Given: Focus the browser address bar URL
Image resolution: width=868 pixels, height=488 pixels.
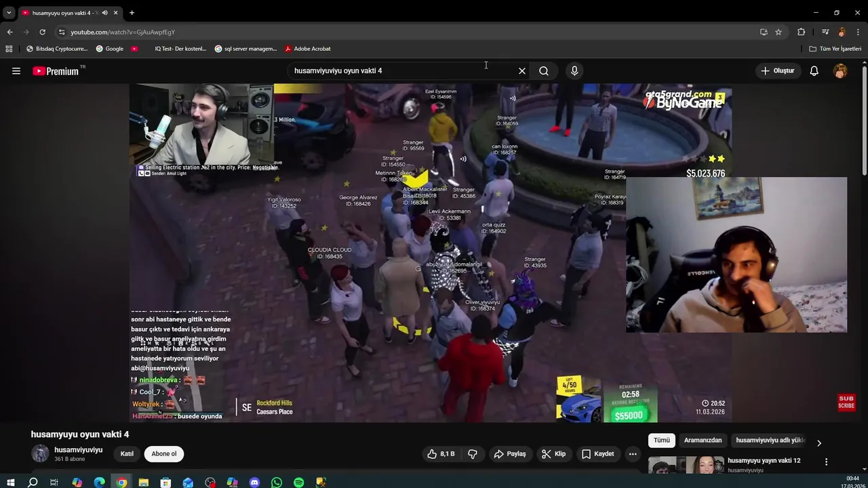Looking at the screenshot, I should pyautogui.click(x=123, y=32).
